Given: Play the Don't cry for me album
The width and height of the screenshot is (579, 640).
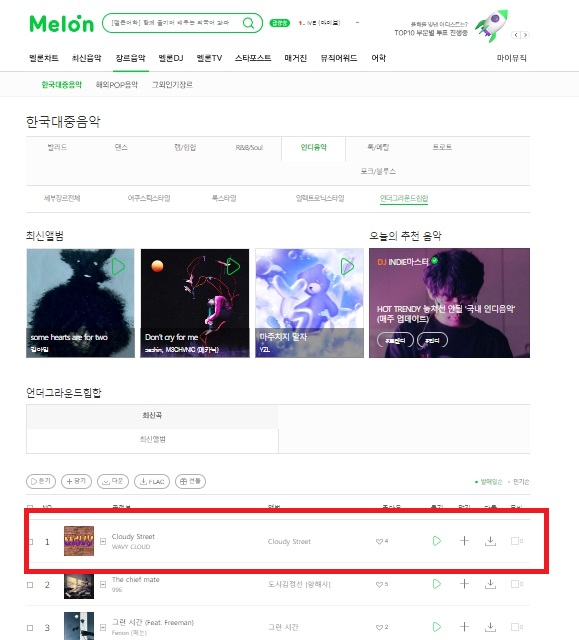Looking at the screenshot, I should 233,267.
